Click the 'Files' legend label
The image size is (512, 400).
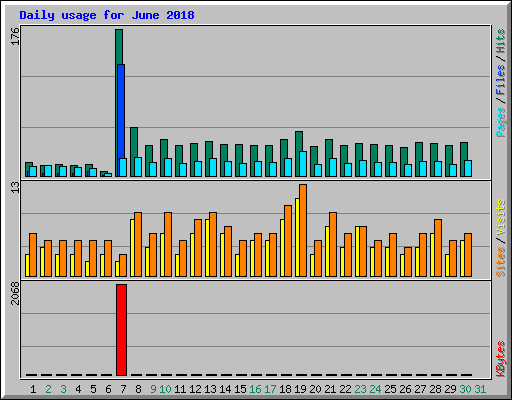click(x=500, y=80)
